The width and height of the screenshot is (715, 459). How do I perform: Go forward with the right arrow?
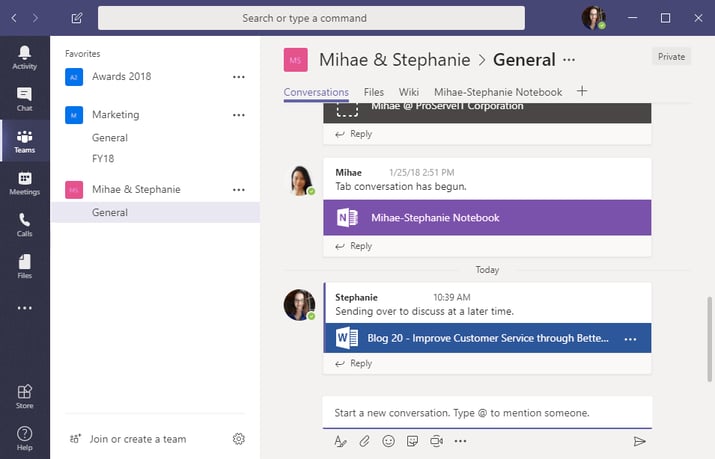[36, 18]
